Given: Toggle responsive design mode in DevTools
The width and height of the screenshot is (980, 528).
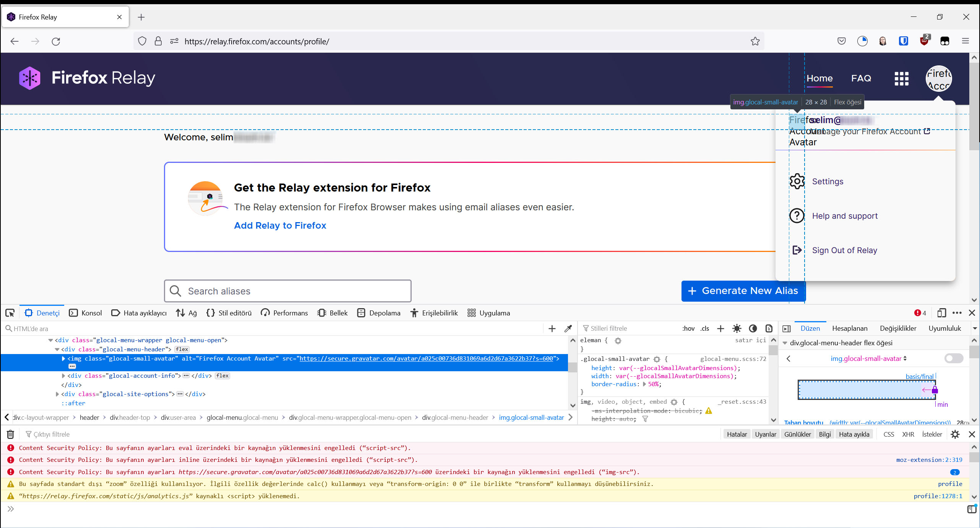Looking at the screenshot, I should click(x=942, y=313).
